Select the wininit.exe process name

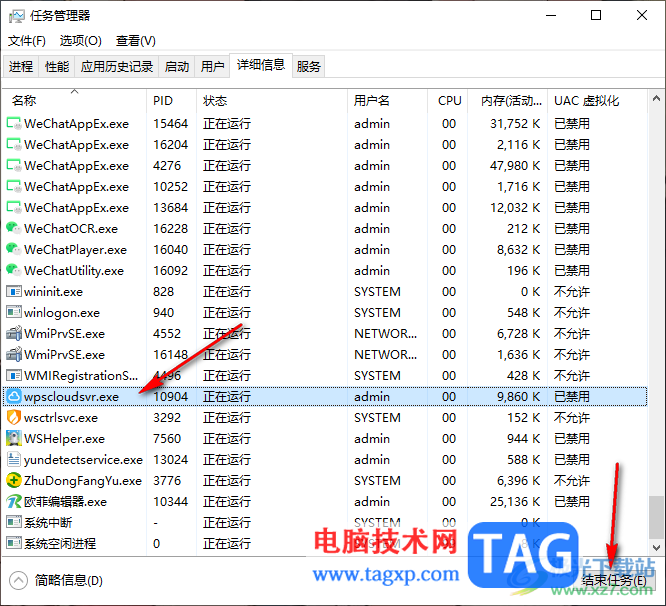[53, 291]
